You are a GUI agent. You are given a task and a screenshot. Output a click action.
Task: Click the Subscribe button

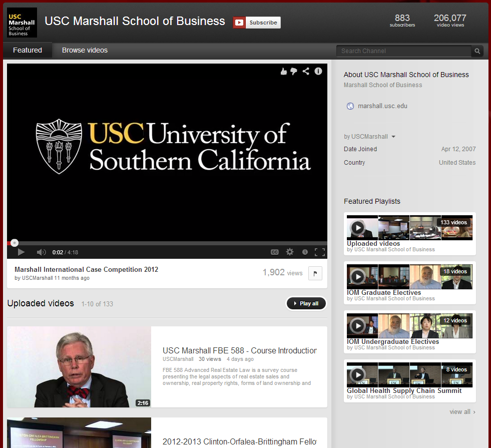click(x=257, y=23)
